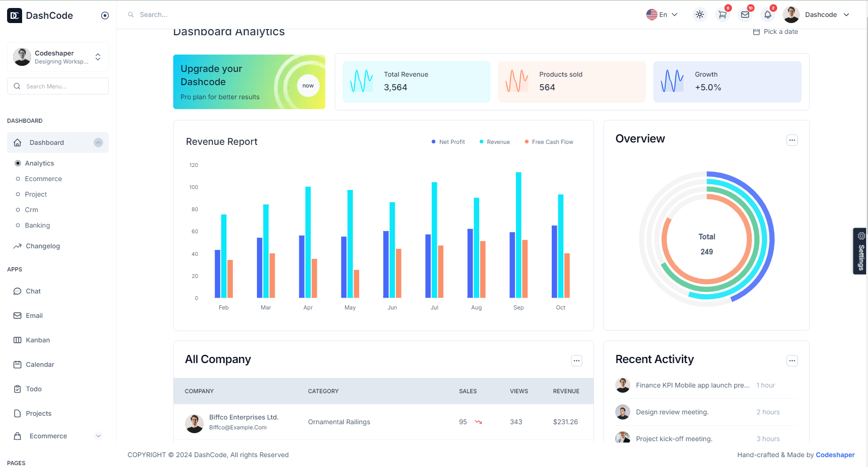This screenshot has height=467, width=868.
Task: Click the Changelog trend icon
Action: click(x=17, y=246)
